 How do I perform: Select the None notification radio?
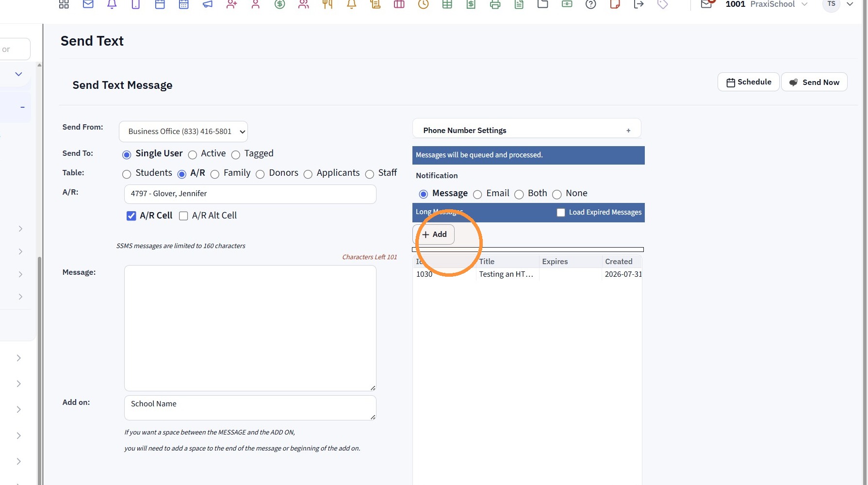[x=557, y=195]
